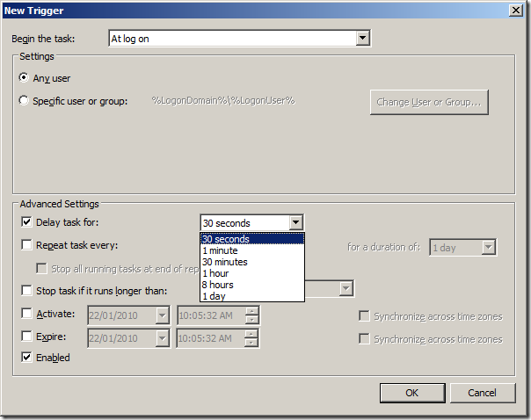Click the OK button

point(411,393)
